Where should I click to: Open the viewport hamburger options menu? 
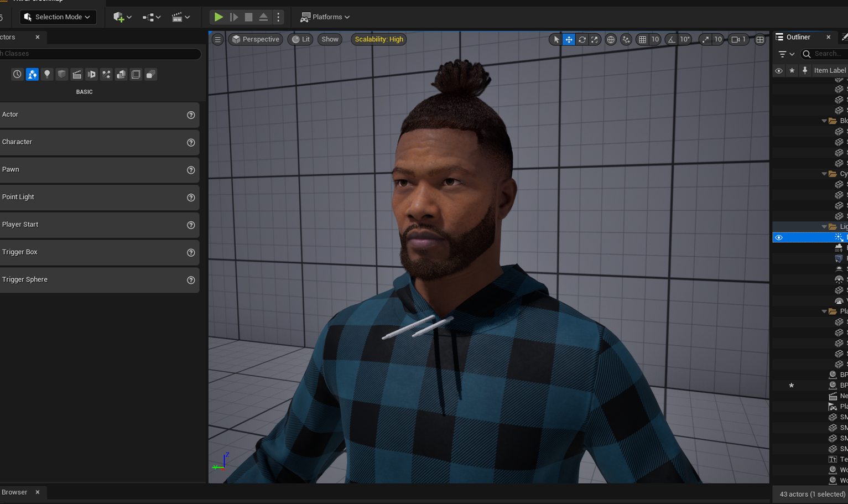[x=218, y=39]
